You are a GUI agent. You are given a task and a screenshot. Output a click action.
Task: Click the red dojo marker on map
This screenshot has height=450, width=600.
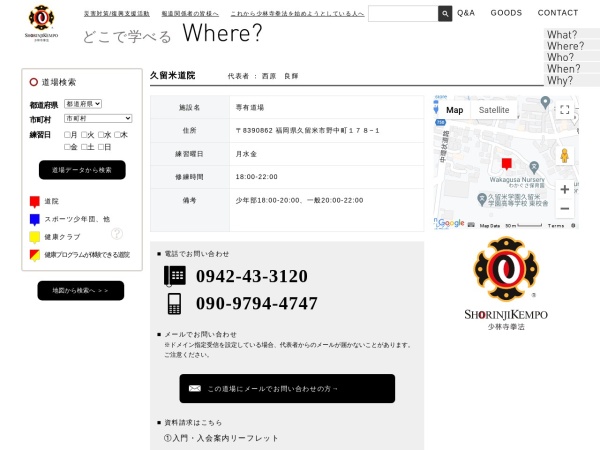pos(507,164)
